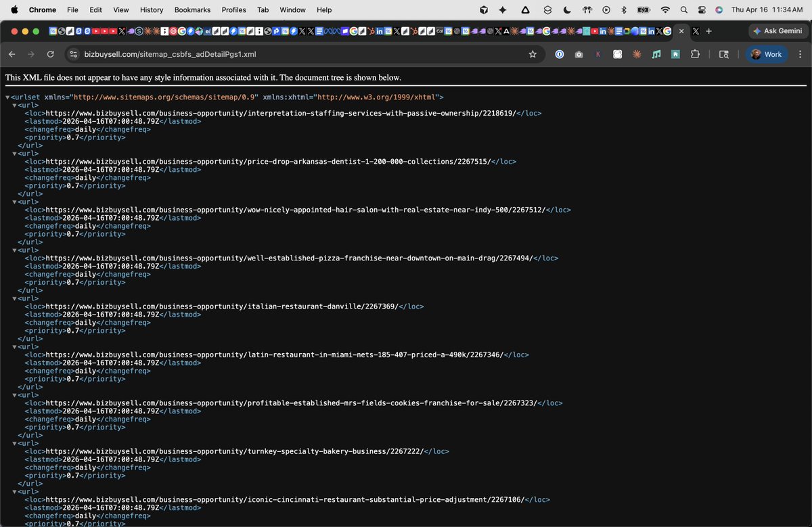Click the turnkey-specialty-bakery-business URL text

[234, 451]
